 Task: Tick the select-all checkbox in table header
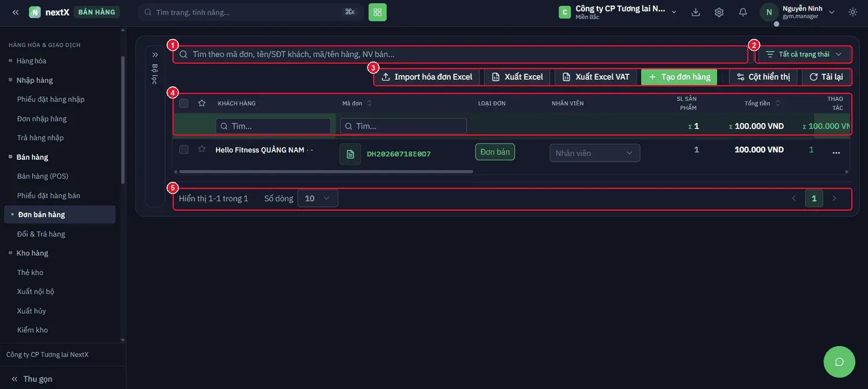tap(184, 103)
